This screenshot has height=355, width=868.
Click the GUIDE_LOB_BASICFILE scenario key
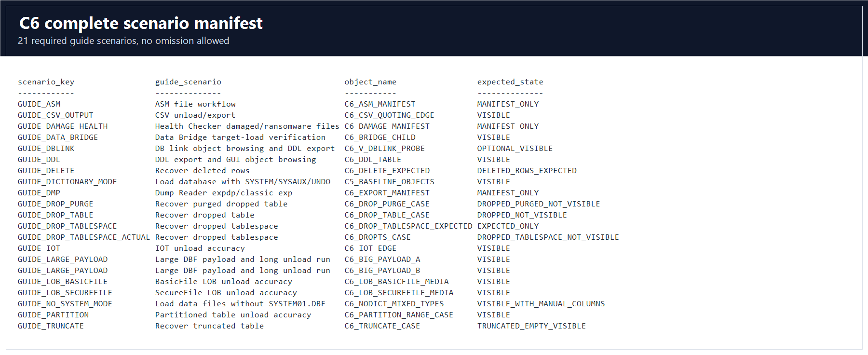pyautogui.click(x=63, y=282)
